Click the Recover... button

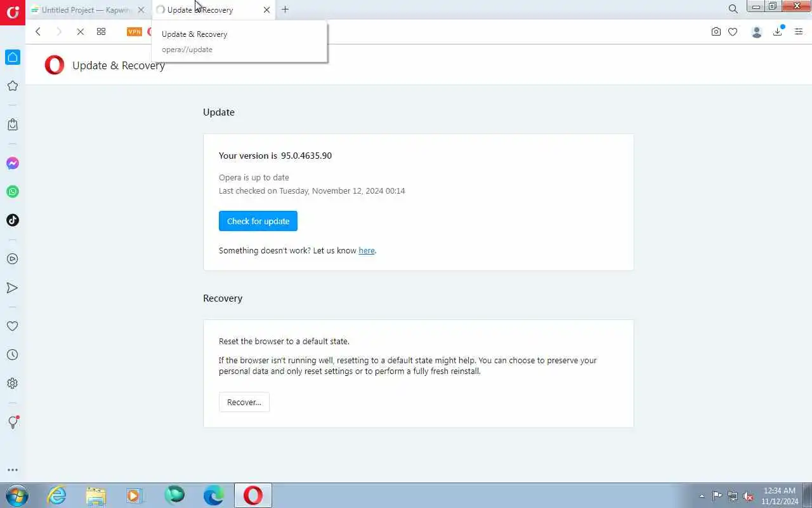tap(244, 402)
